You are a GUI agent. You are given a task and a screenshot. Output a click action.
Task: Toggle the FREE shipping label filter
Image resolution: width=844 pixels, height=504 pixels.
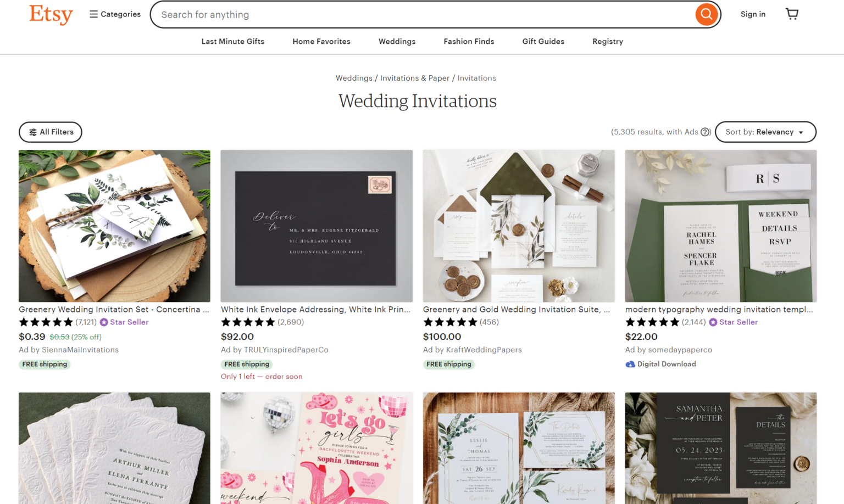tap(45, 364)
